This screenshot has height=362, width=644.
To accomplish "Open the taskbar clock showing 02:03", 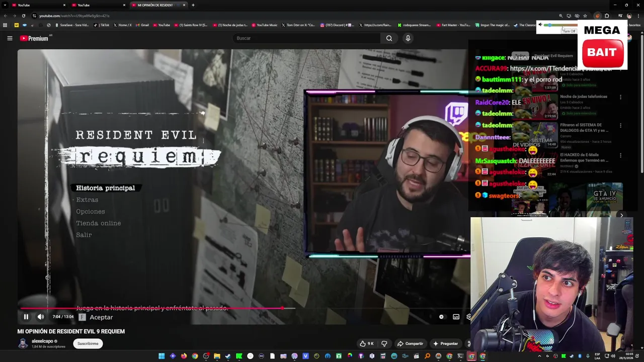I will 627,356.
